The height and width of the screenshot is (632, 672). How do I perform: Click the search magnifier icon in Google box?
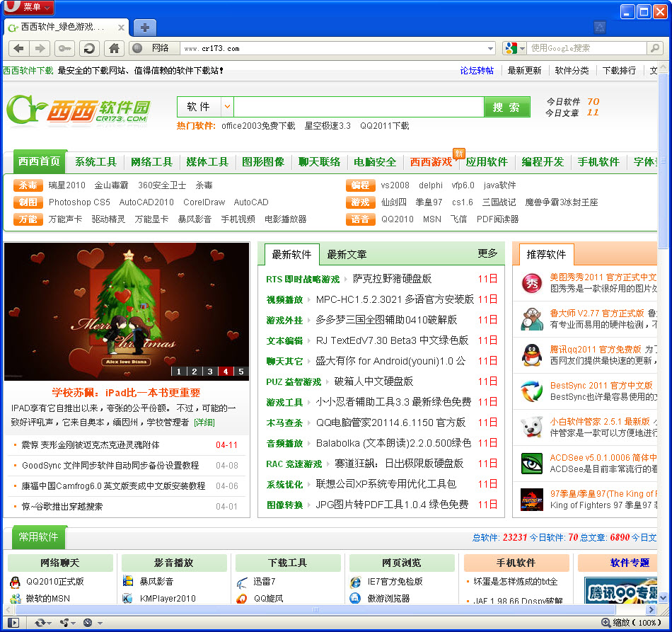coord(655,48)
